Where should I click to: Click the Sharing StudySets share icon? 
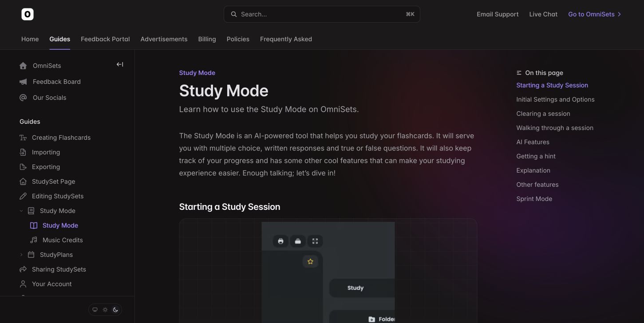23,269
